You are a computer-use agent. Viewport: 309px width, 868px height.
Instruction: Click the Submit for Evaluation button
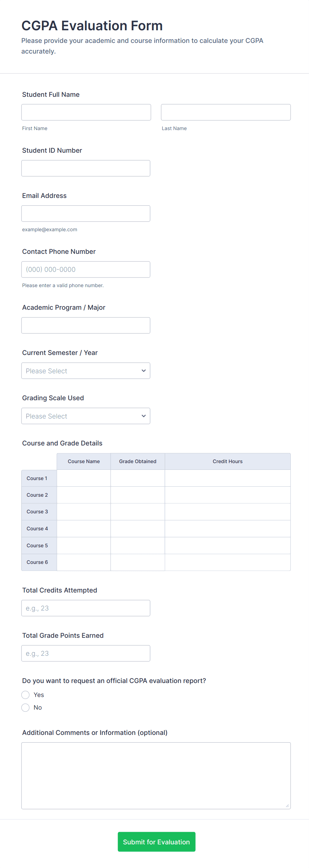[156, 841]
